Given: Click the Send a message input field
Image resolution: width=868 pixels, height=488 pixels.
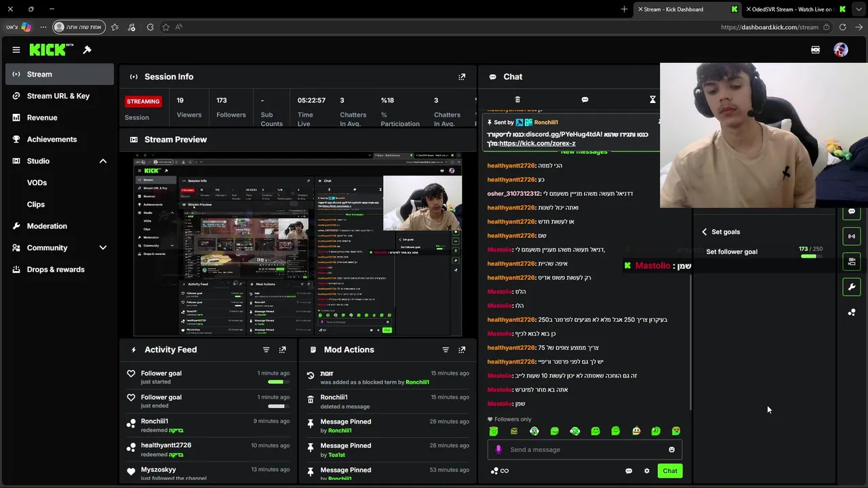Looking at the screenshot, I should point(585,449).
